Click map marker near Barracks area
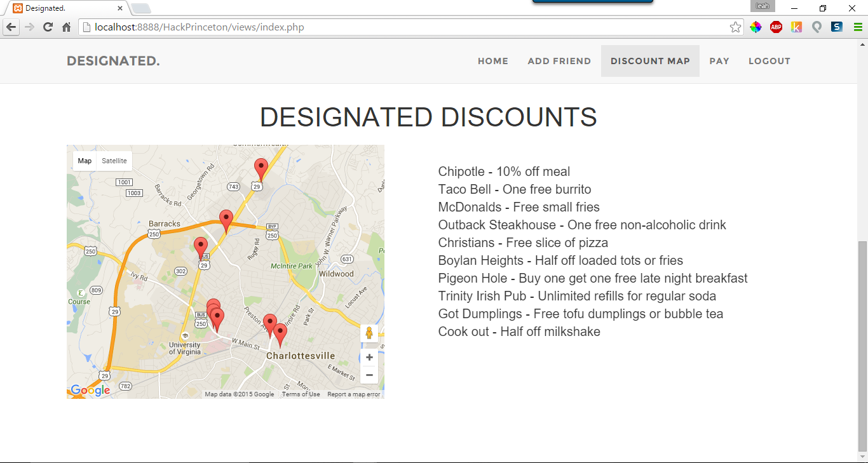 tap(201, 248)
